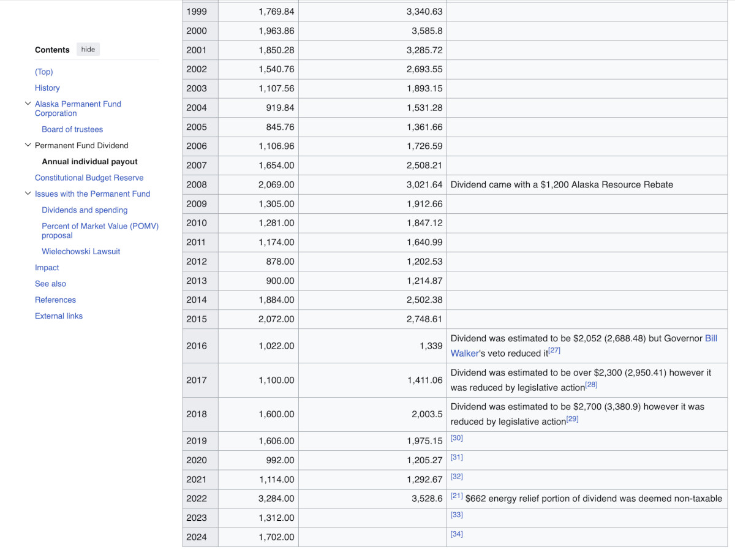Go to Wielechowski Lawsuit subsection

click(81, 252)
